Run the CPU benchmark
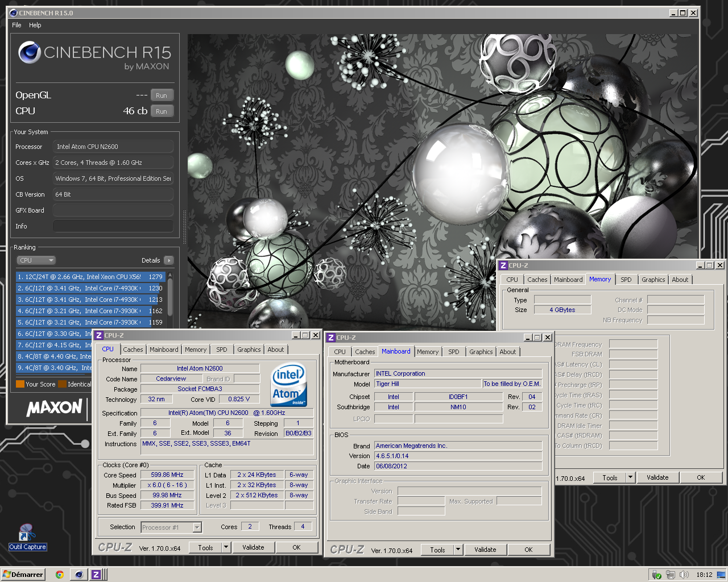 tap(162, 111)
